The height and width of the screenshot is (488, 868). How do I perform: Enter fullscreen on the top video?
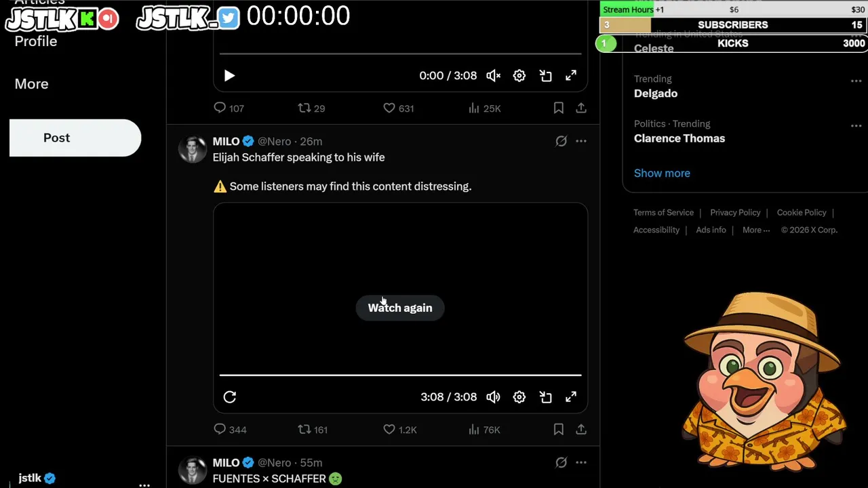click(x=571, y=76)
